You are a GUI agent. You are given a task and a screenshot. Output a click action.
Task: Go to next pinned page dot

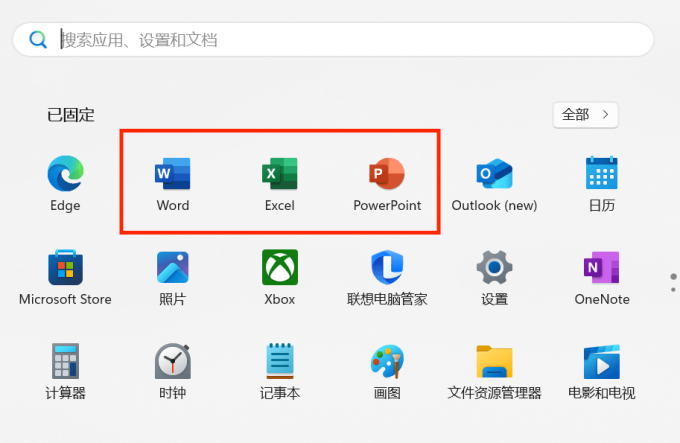coord(673,290)
